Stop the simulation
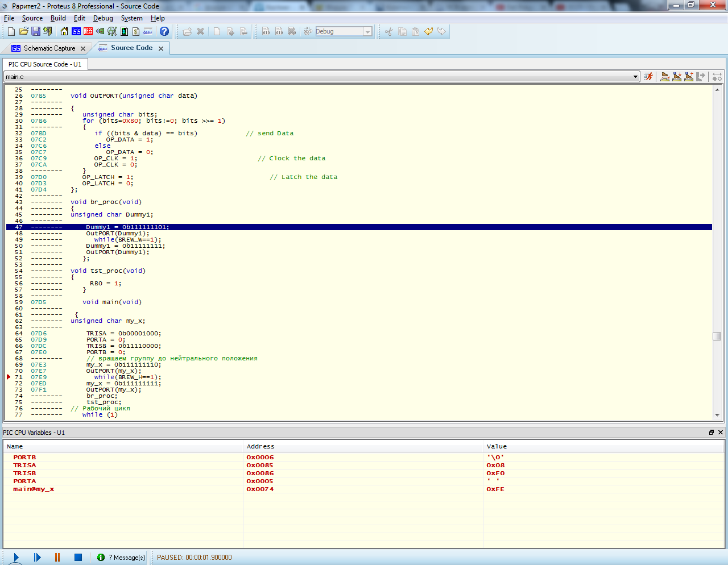The image size is (728, 565). [78, 558]
